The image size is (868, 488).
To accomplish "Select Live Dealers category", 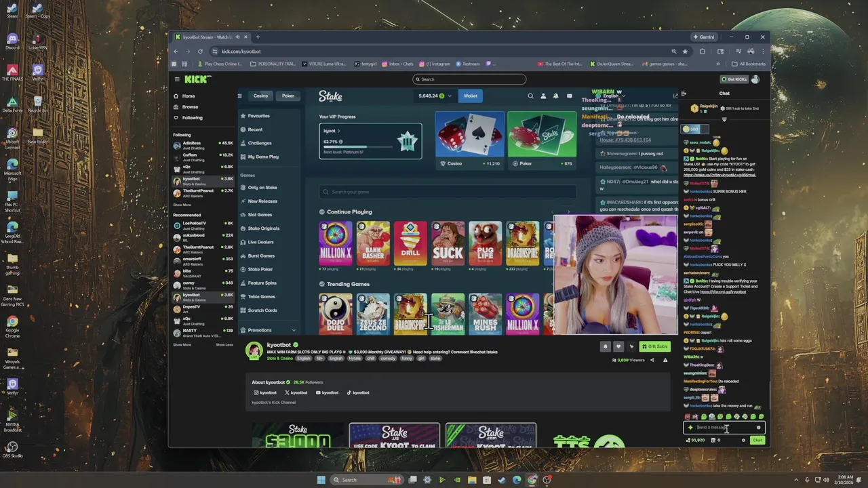I will coord(260,242).
